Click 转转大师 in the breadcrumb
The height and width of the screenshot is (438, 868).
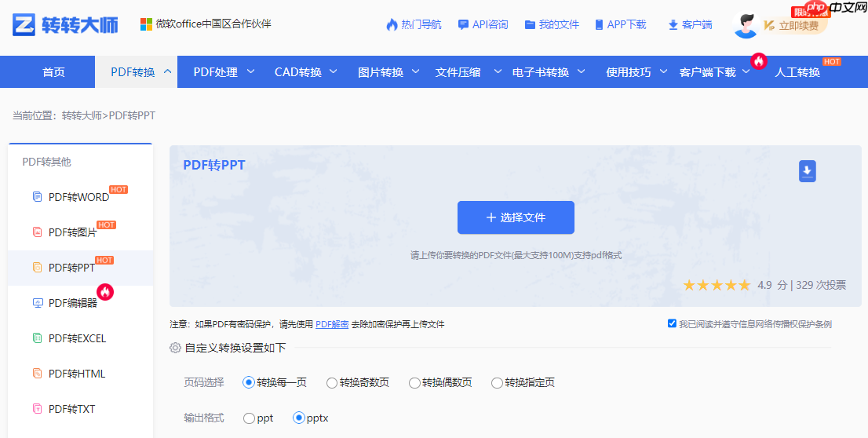click(82, 115)
